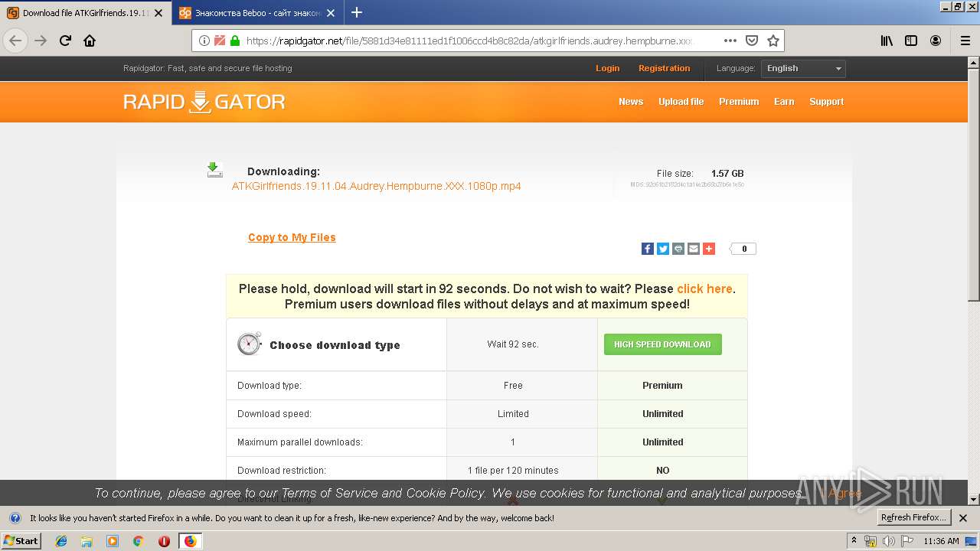Click the Registration link
Viewport: 980px width, 551px height.
click(x=665, y=68)
